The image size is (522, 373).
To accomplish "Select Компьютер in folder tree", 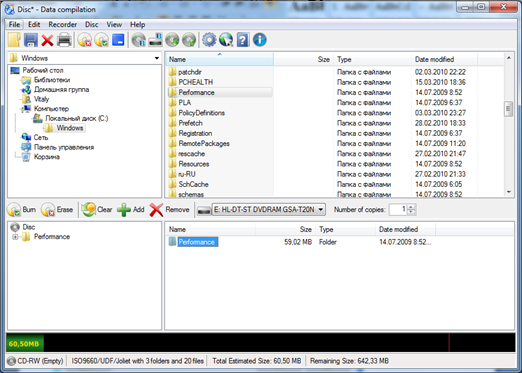I will [x=51, y=109].
